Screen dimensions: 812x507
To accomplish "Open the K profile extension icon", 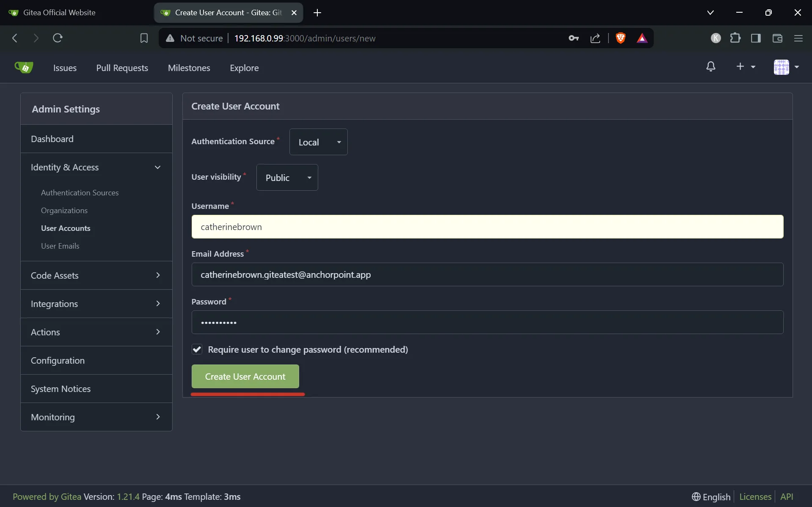I will pyautogui.click(x=716, y=38).
